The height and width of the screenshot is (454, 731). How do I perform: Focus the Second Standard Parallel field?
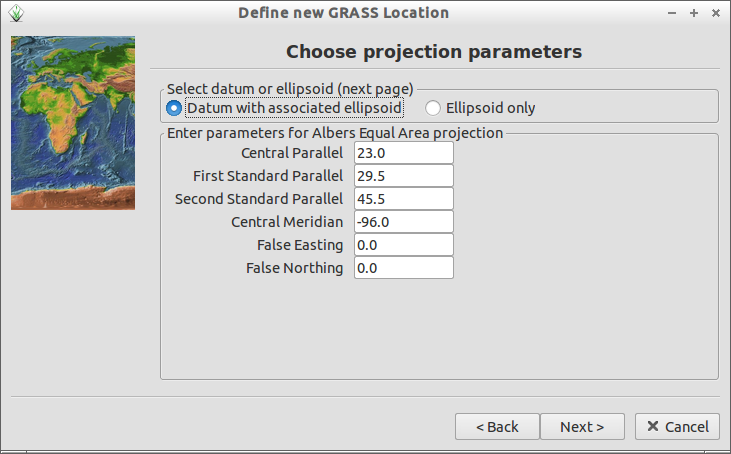point(404,199)
